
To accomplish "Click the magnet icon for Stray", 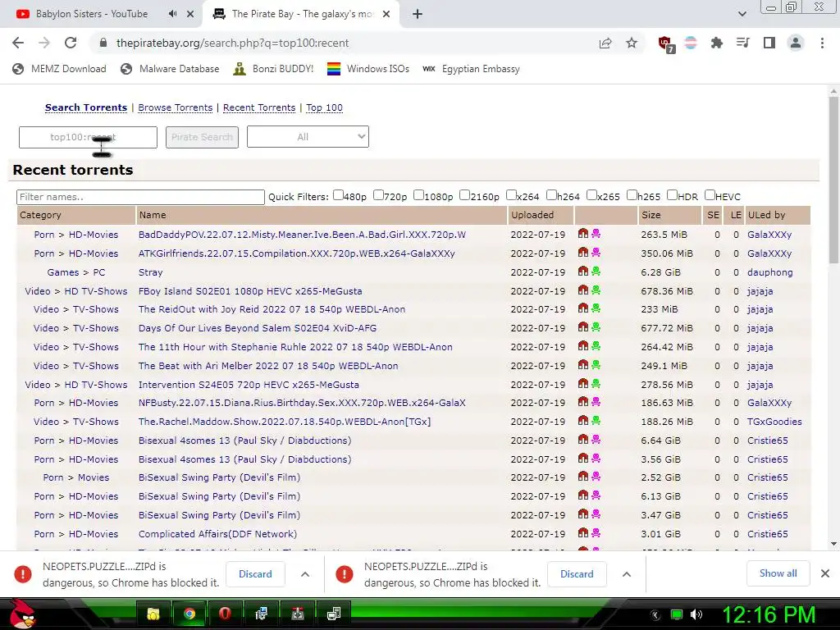I will (583, 272).
